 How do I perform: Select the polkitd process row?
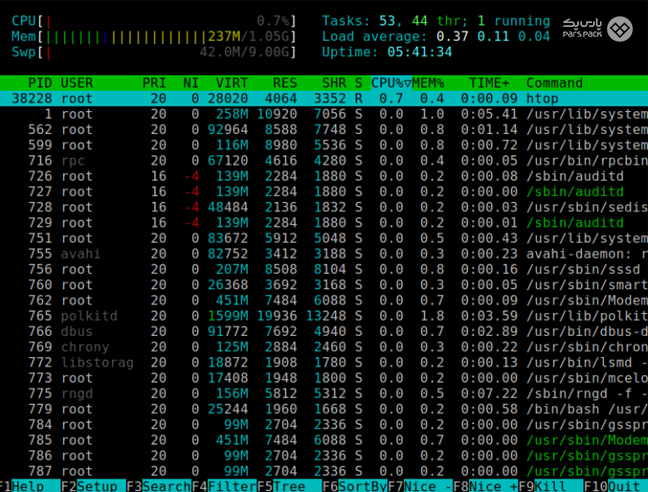tap(324, 316)
